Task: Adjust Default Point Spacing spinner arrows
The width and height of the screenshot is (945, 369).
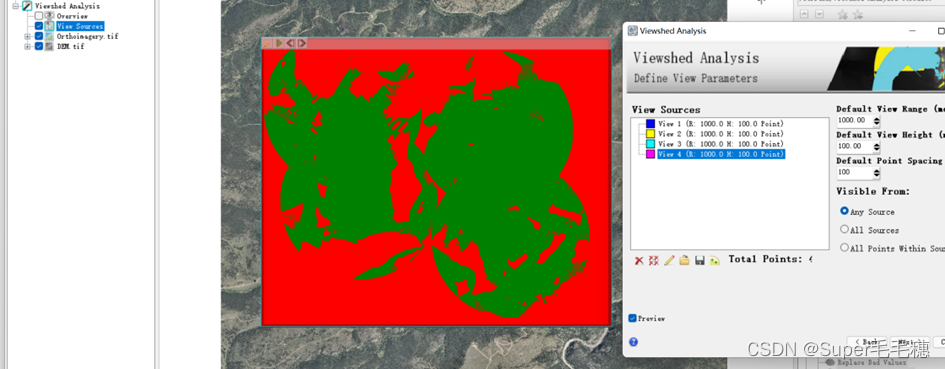Action: pyautogui.click(x=876, y=173)
